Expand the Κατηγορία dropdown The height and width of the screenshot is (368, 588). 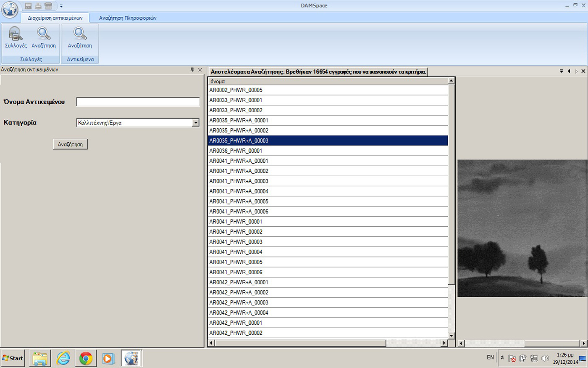click(x=195, y=123)
